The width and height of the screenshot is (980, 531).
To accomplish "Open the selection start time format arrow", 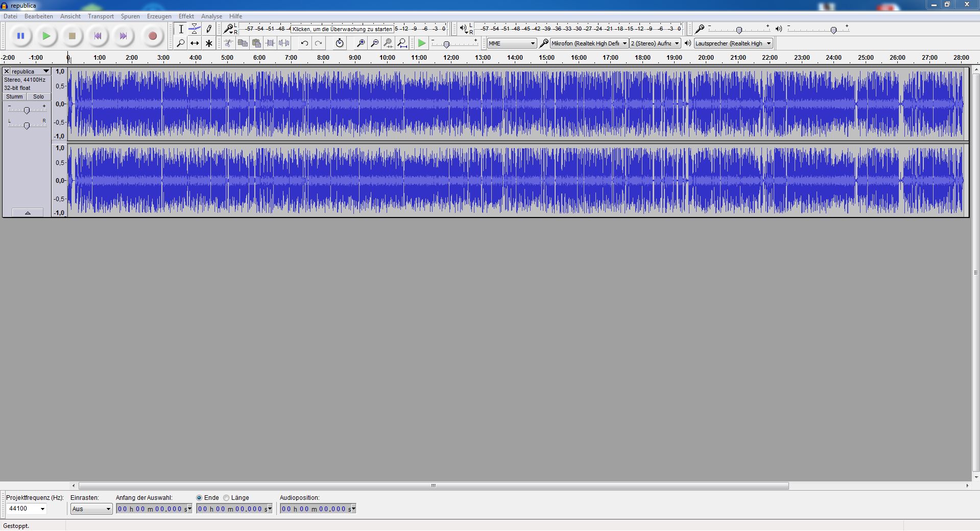I will [x=189, y=509].
